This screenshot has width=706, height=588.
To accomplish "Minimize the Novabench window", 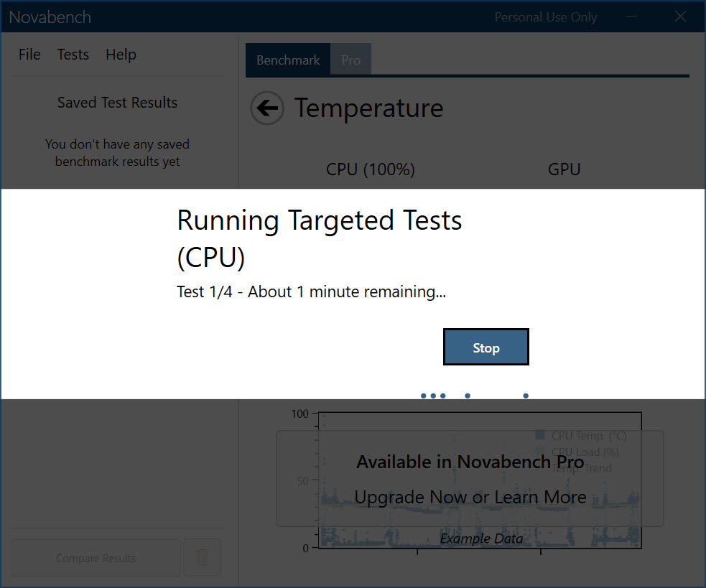I will point(631,17).
